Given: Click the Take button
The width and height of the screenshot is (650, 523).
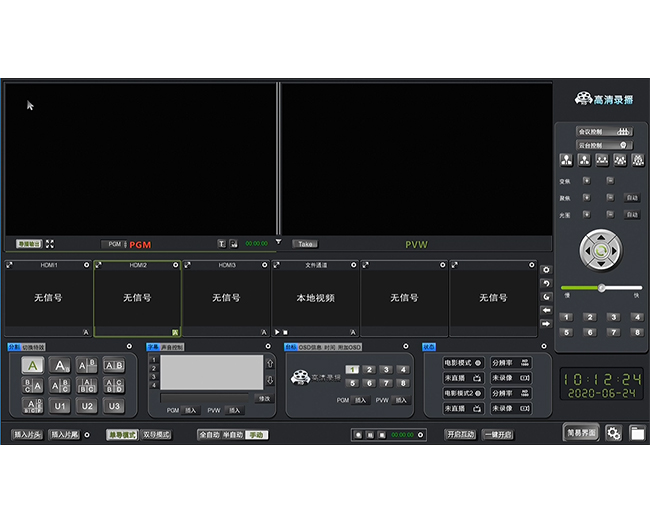Looking at the screenshot, I should coord(305,244).
